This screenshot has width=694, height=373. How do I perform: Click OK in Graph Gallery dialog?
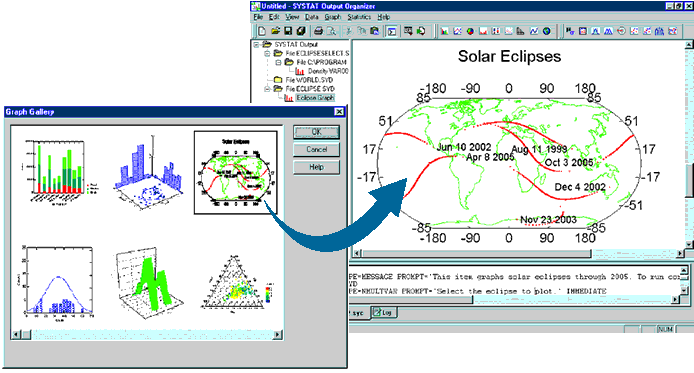pos(316,132)
